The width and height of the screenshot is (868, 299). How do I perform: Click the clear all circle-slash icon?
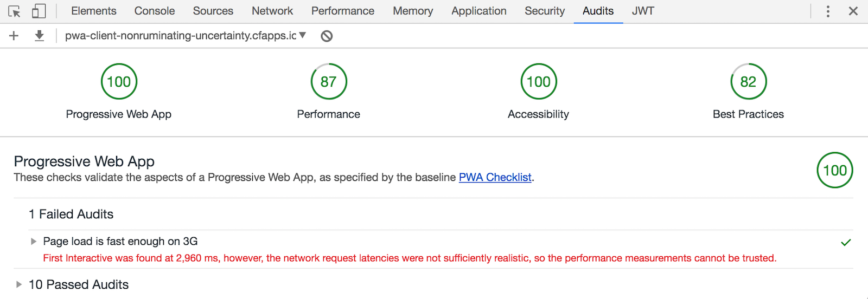point(327,36)
